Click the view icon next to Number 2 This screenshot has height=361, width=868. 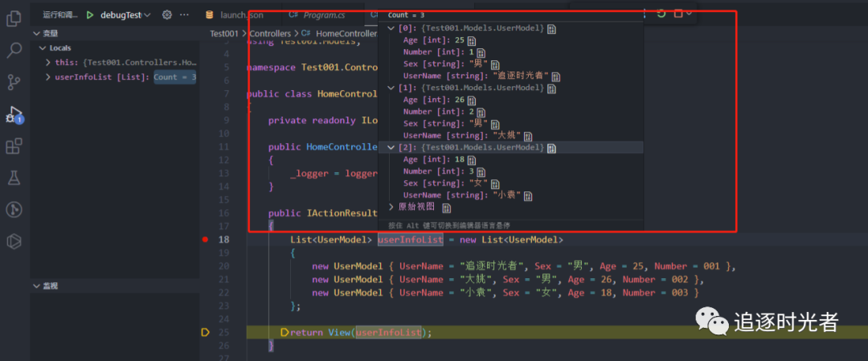pyautogui.click(x=481, y=113)
